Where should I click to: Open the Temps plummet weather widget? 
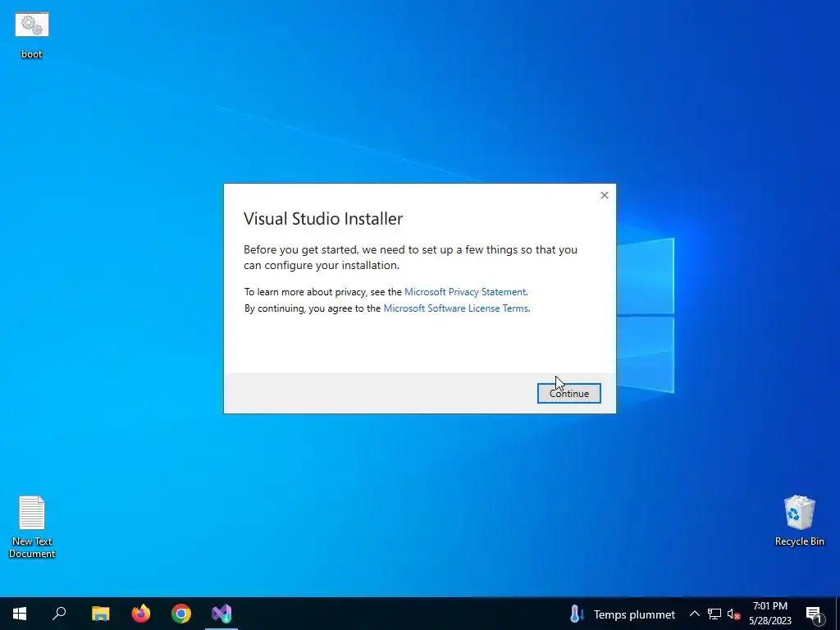pyautogui.click(x=623, y=614)
